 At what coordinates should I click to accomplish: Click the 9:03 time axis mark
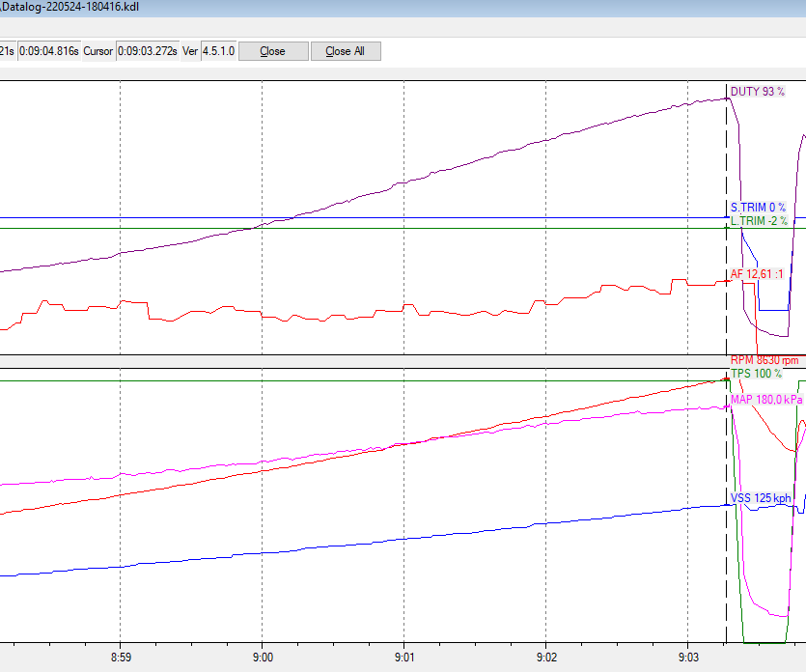click(687, 656)
